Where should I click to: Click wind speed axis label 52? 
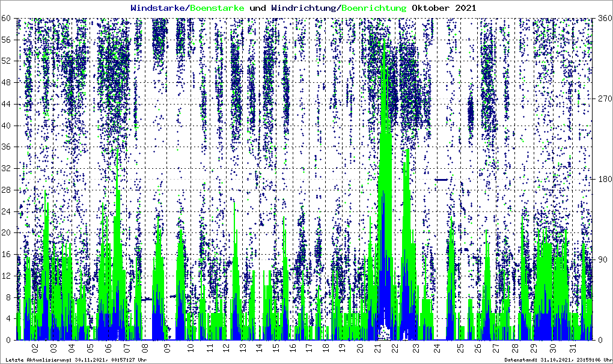6,61
